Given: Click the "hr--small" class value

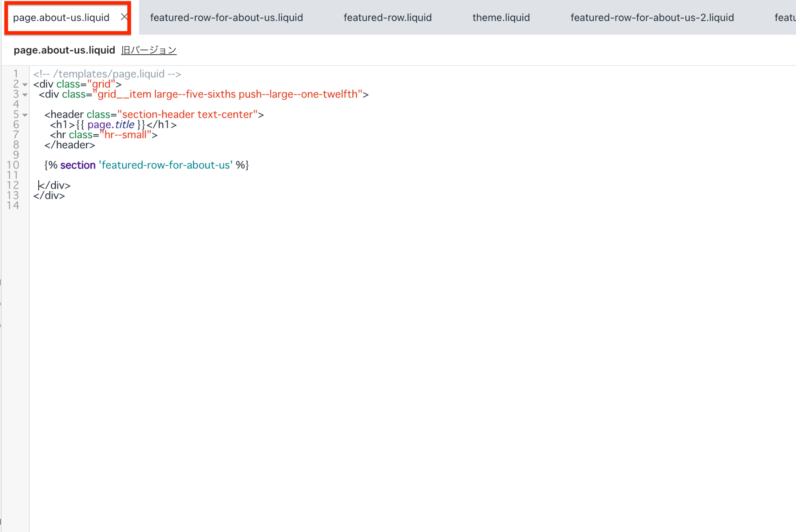Looking at the screenshot, I should [125, 135].
